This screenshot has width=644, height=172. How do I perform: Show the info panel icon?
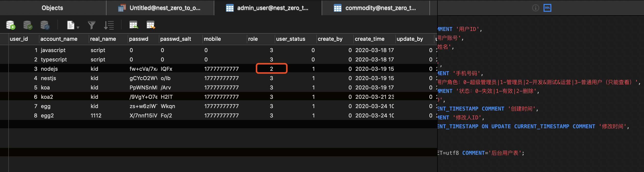(x=535, y=8)
